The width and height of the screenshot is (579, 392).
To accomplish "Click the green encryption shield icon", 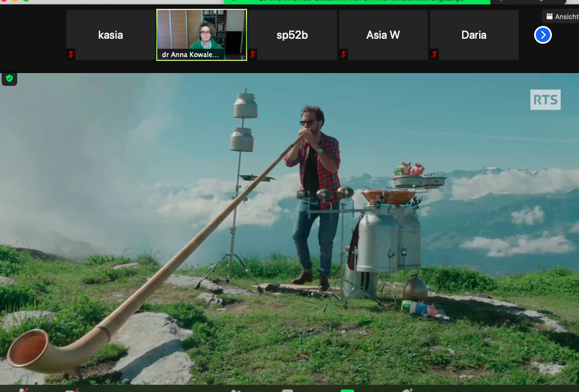I will coord(9,79).
